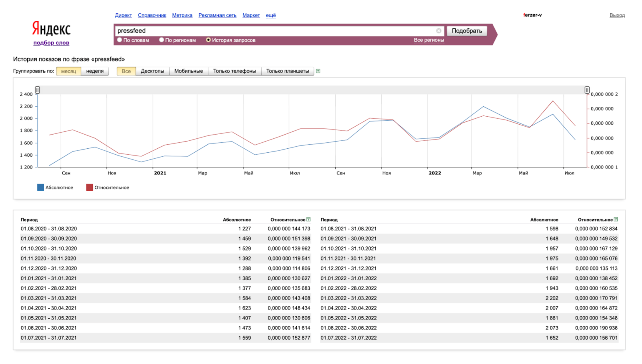This screenshot has height=364, width=642.
Task: Expand the ещё menu link
Action: tap(271, 15)
